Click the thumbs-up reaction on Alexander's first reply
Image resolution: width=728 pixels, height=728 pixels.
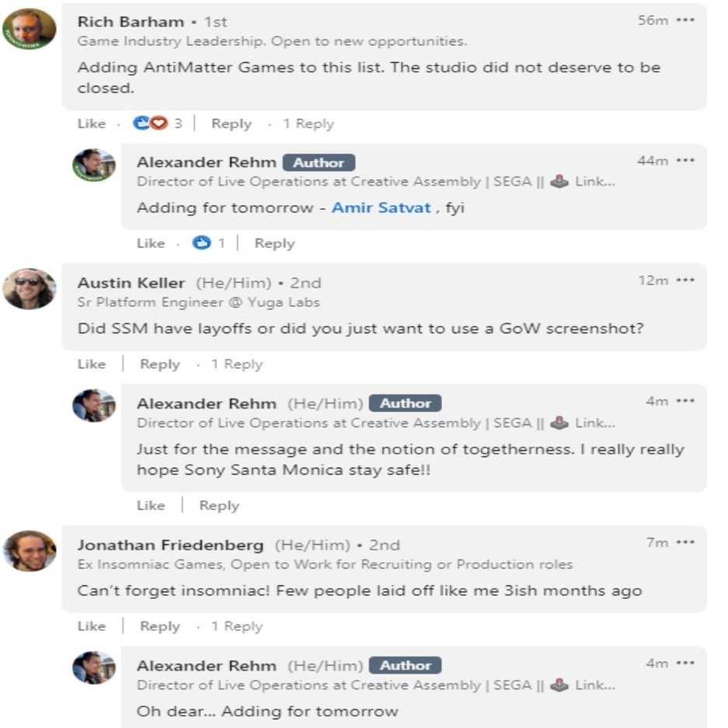(x=202, y=243)
